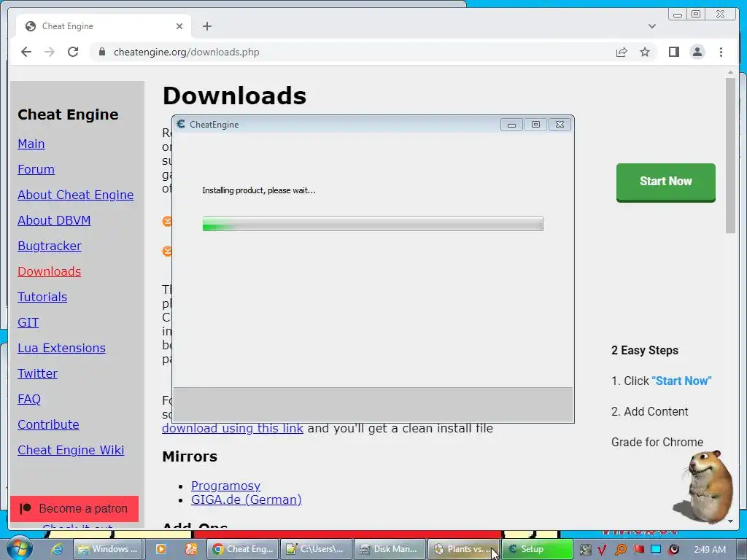Open the Windows Start menu
Viewport: 747px width, 560px height.
click(x=19, y=548)
